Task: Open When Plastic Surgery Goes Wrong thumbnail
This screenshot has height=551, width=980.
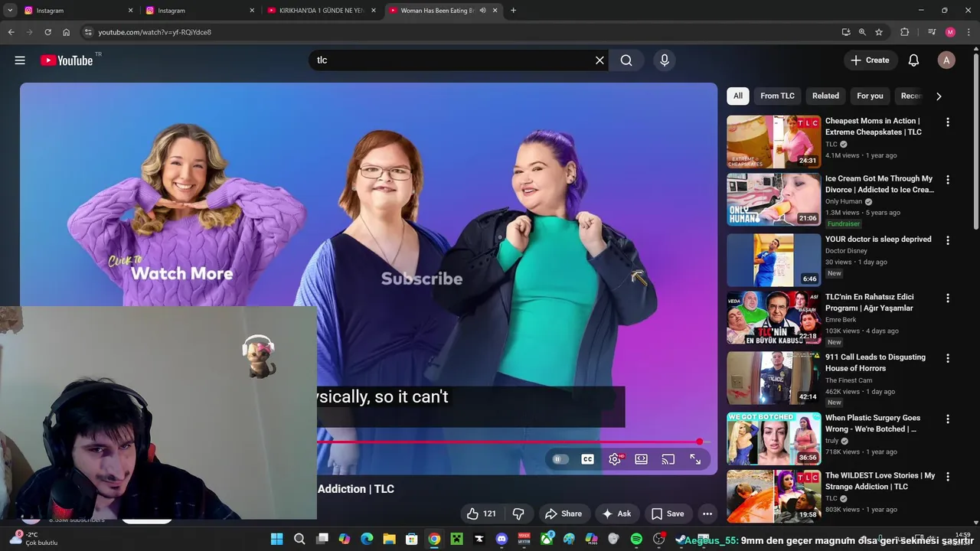Action: [773, 439]
